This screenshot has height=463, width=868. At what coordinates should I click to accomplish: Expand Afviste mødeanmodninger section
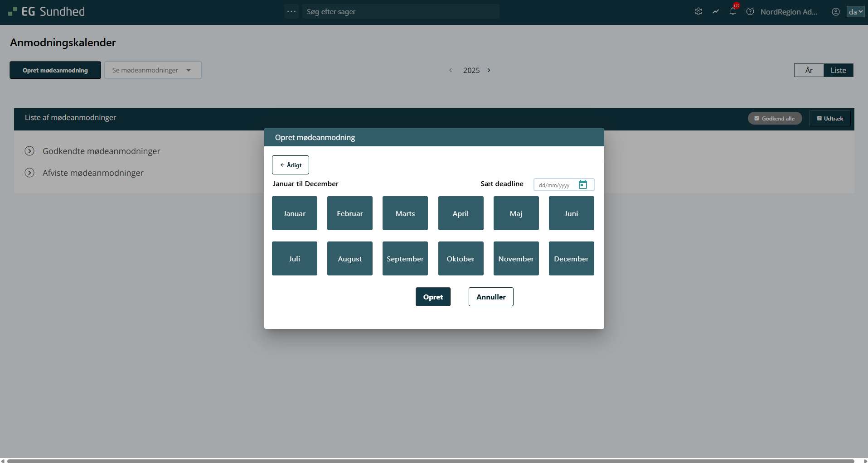click(29, 173)
